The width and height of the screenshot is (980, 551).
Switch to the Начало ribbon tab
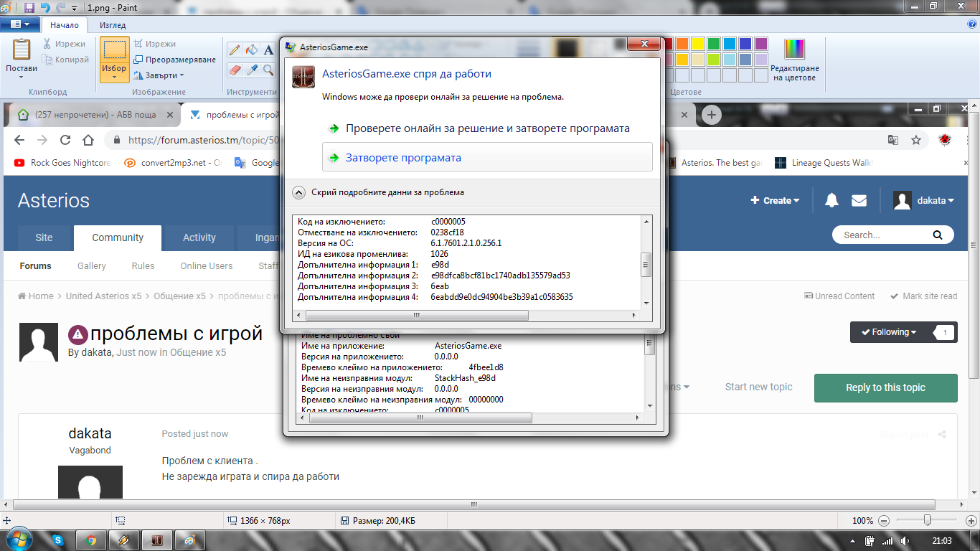(65, 25)
